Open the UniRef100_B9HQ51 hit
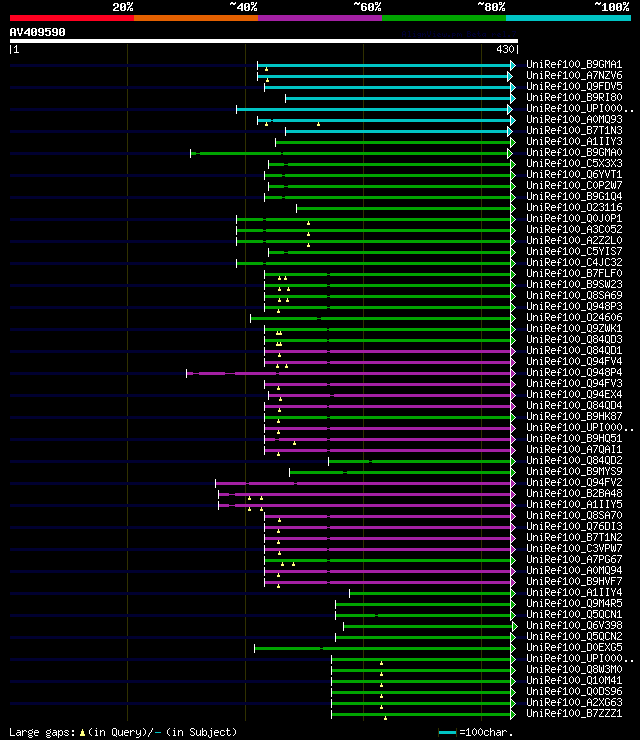This screenshot has height=740, width=640. pos(574,438)
